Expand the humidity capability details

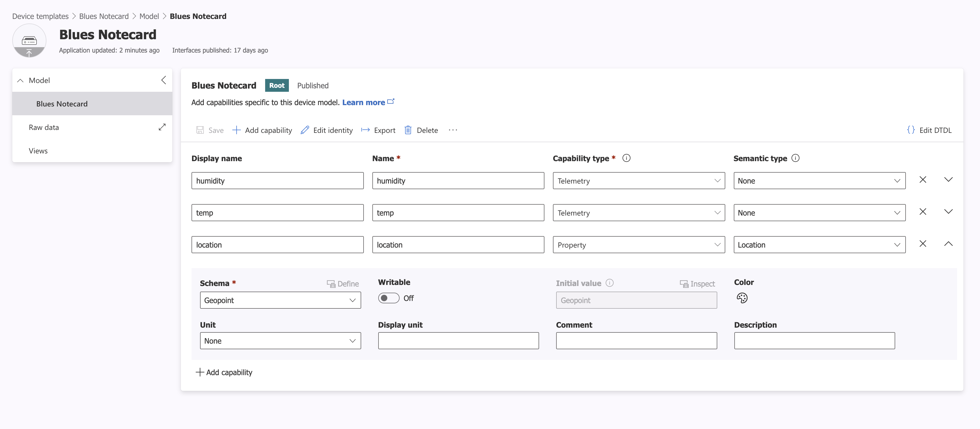[x=948, y=180]
